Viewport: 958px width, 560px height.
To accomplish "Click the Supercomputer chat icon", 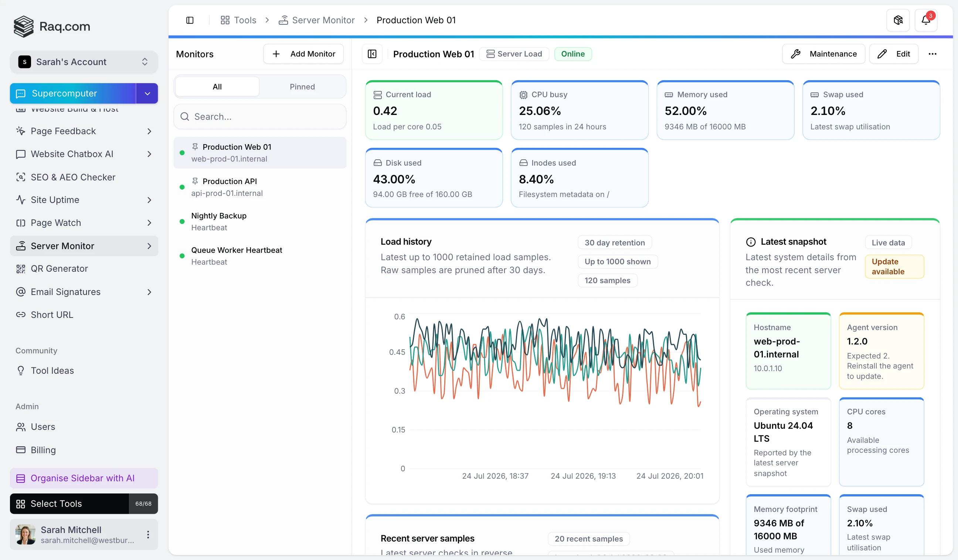I will tap(21, 94).
